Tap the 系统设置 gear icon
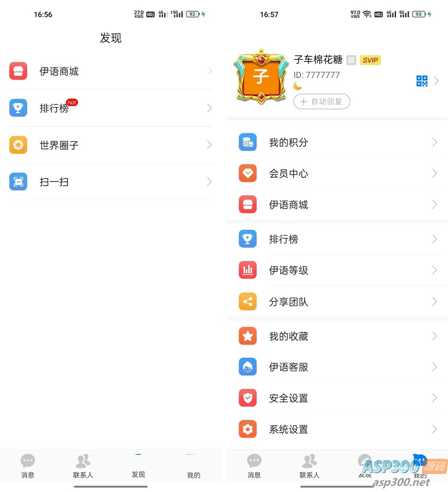Screen dimensions: 448x492 (247, 429)
